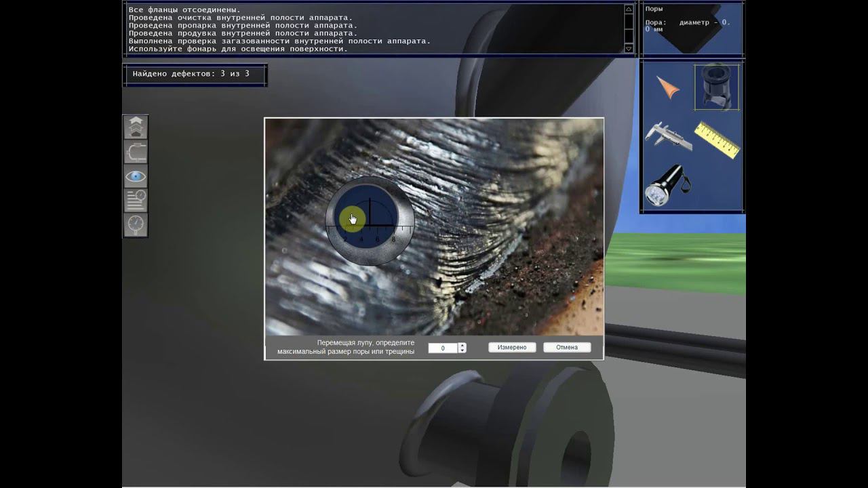The height and width of the screenshot is (488, 868).
Task: Pick the vernier caliper tool
Action: pos(668,136)
